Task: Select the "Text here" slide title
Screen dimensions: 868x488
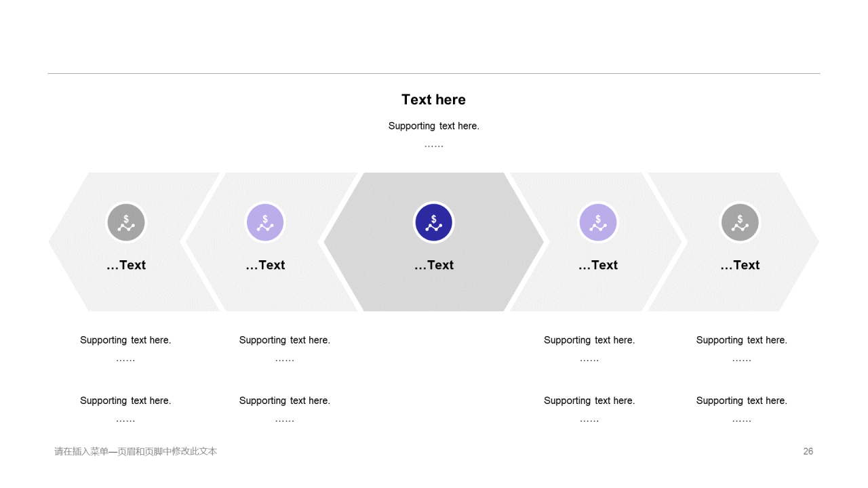Action: pyautogui.click(x=433, y=100)
